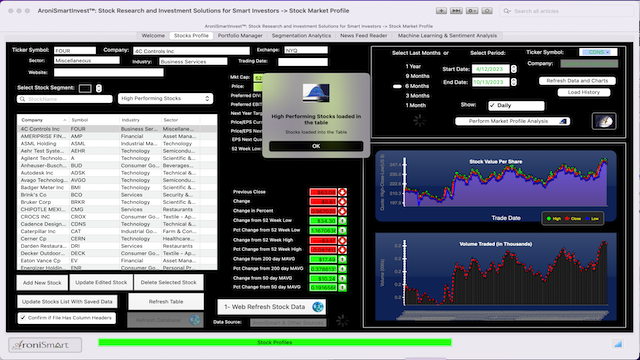
Task: Click the globe icon on Web Refresh Stock Data
Action: tap(318, 307)
